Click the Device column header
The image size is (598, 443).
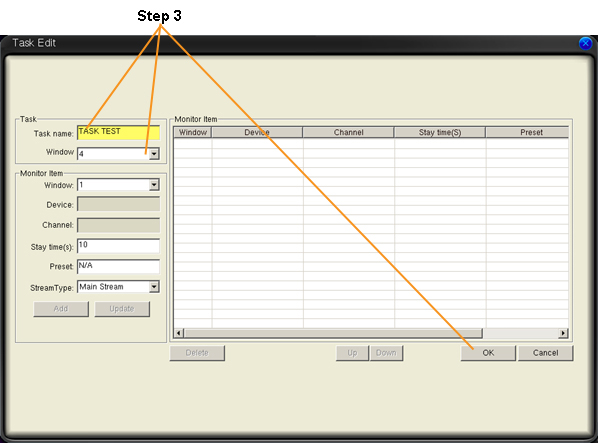257,132
